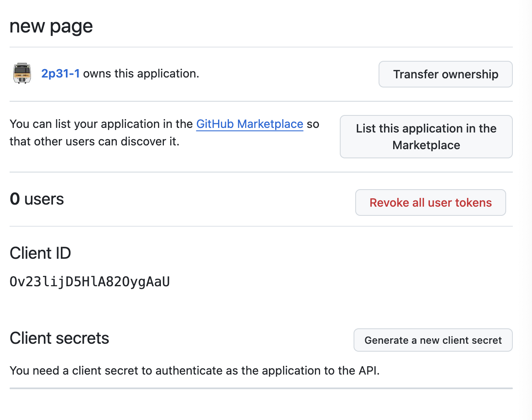Viewport: 532px width, 420px height.
Task: Click the divider line below the client secrets note
Action: [261, 388]
